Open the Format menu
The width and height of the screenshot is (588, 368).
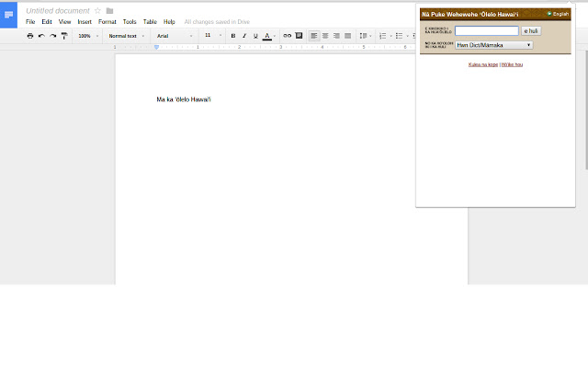[107, 22]
